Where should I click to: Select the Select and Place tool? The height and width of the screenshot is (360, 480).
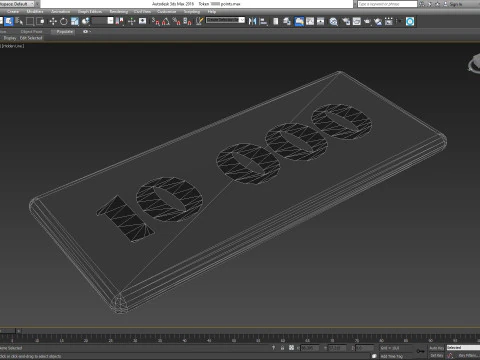pos(86,21)
